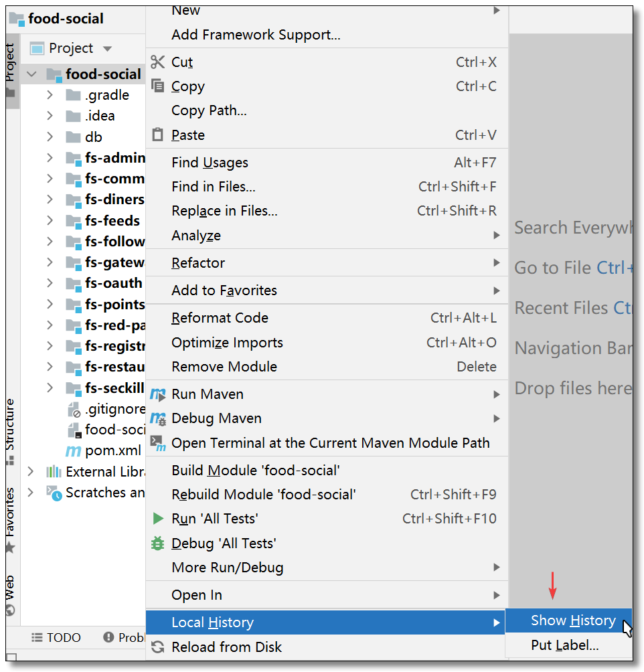Viewport: 644px width, 672px height.
Task: Open the TODO tool window tab
Action: pos(56,638)
